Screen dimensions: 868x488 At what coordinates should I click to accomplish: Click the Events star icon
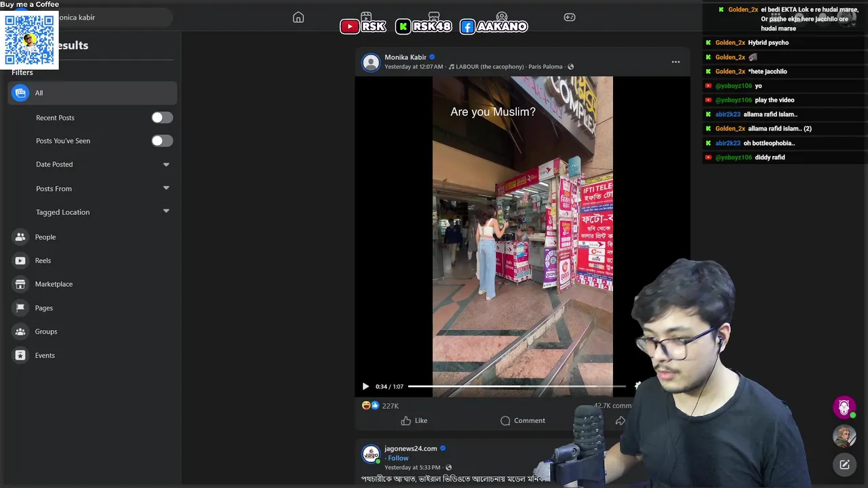(x=20, y=355)
